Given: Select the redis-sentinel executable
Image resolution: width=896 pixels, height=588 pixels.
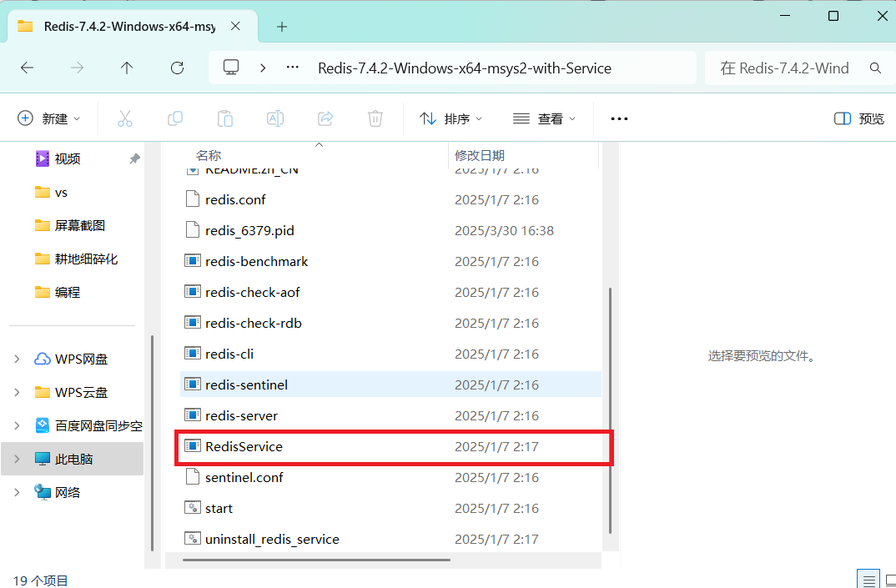Looking at the screenshot, I should (391, 384).
